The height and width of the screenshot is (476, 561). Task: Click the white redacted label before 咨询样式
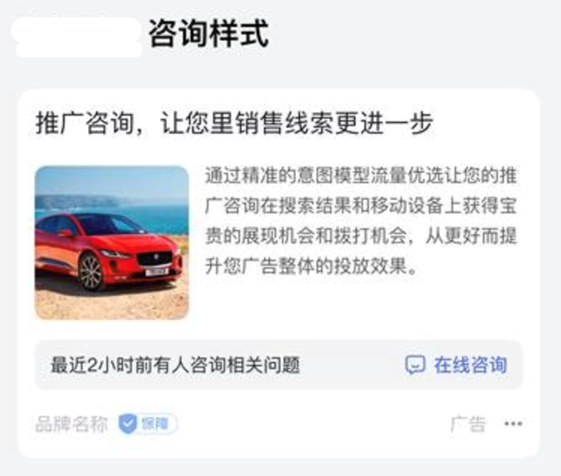(77, 37)
